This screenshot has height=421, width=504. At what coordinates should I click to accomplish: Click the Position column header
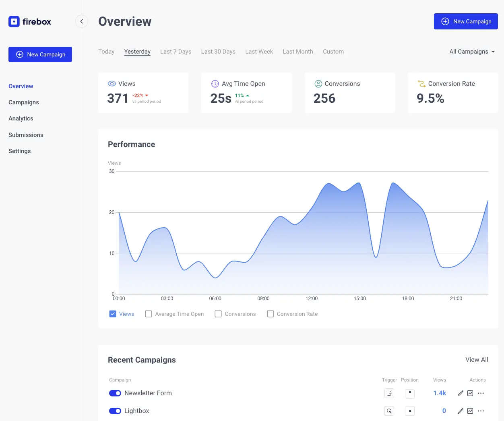[410, 380]
